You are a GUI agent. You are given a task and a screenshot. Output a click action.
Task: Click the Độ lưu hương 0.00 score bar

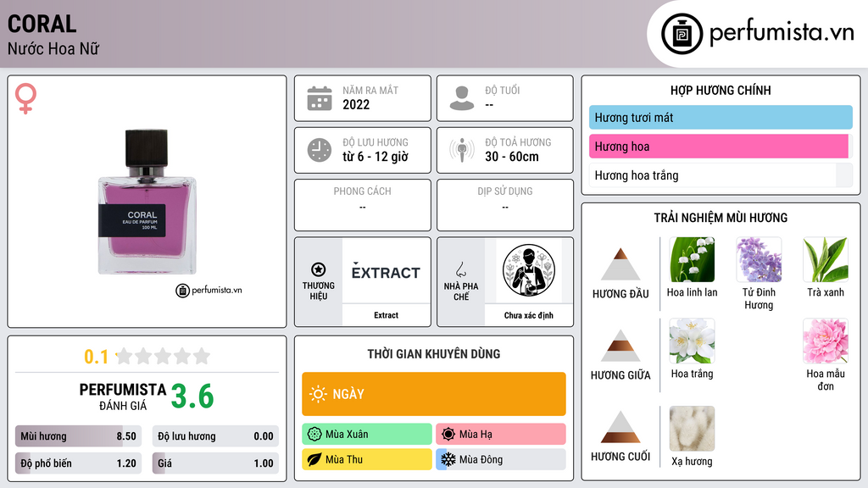point(215,436)
